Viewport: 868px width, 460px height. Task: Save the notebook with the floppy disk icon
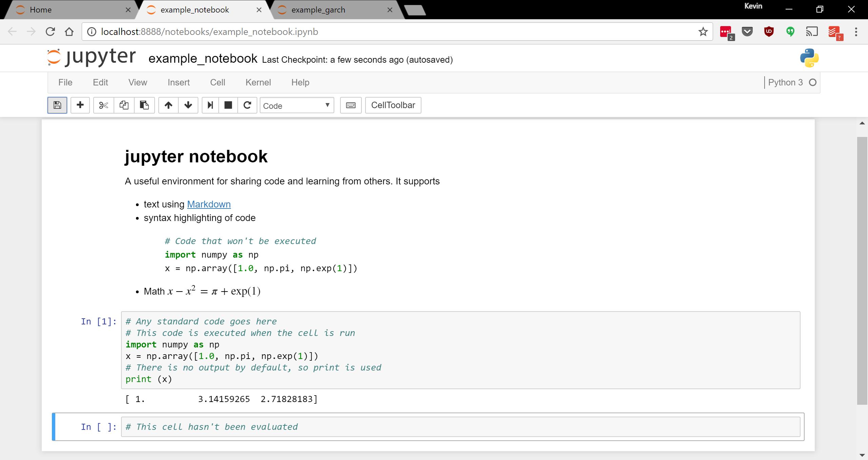(x=57, y=105)
